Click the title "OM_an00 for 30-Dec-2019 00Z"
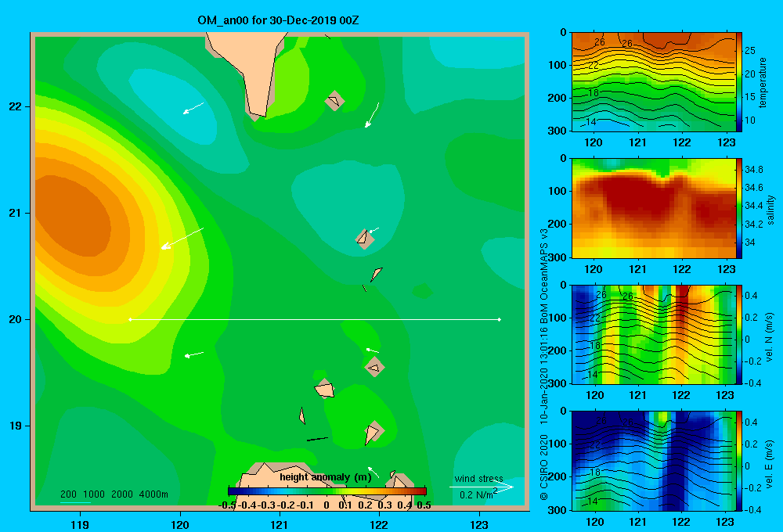783x532 pixels. coord(278,20)
